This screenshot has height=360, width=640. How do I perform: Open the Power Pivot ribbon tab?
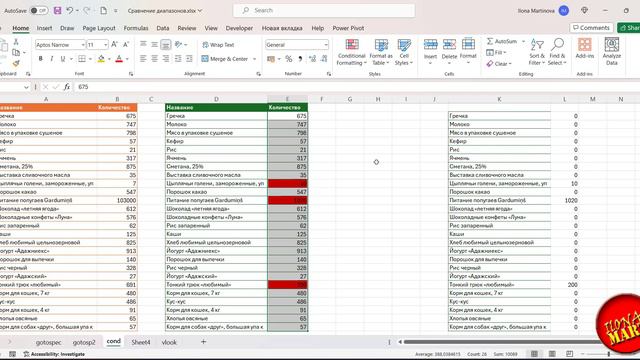tap(348, 28)
